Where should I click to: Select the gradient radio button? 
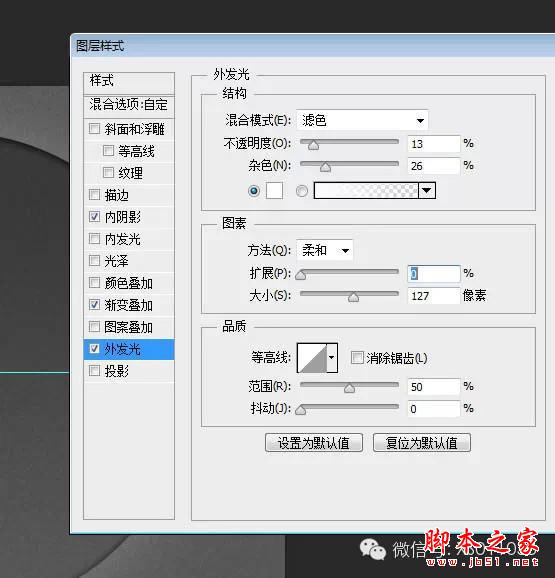pyautogui.click(x=302, y=191)
